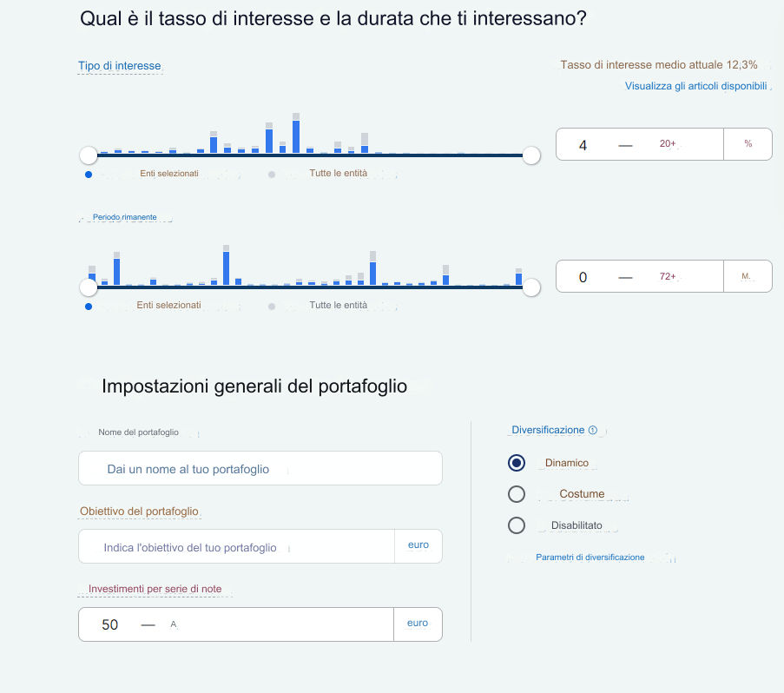
Task: Click gray legend dot under remaining period chart
Action: [x=272, y=307]
